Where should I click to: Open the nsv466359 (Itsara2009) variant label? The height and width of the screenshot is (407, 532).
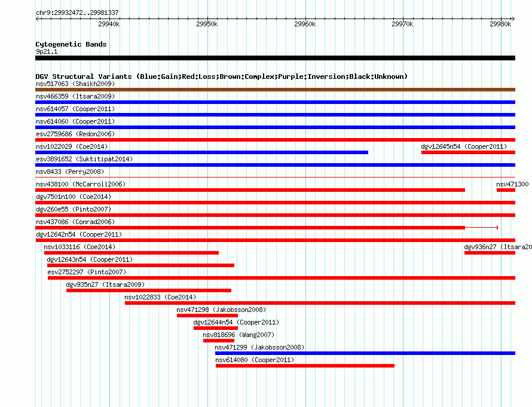coord(75,96)
